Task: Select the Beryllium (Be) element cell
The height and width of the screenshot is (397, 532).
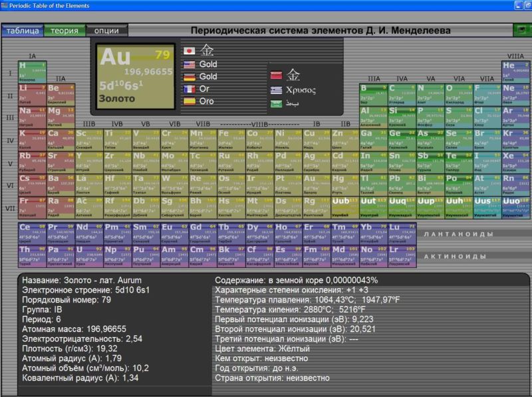Action: pos(61,94)
